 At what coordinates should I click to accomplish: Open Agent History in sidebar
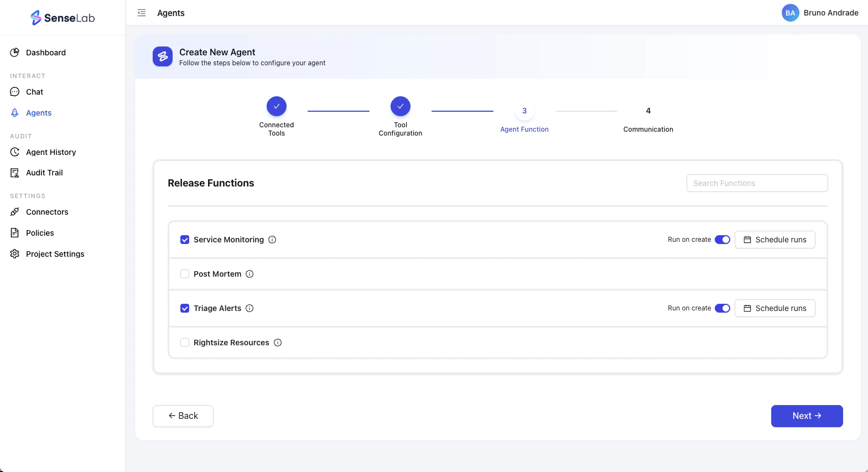(x=51, y=152)
